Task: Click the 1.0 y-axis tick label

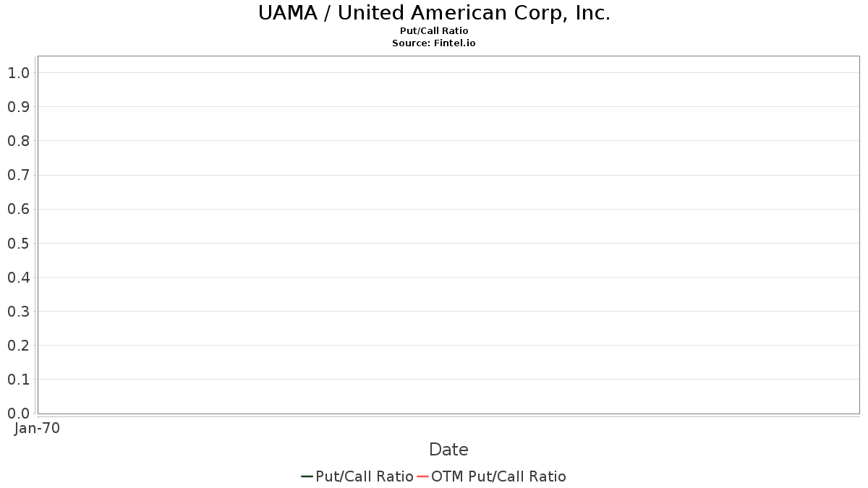Action: pos(18,73)
